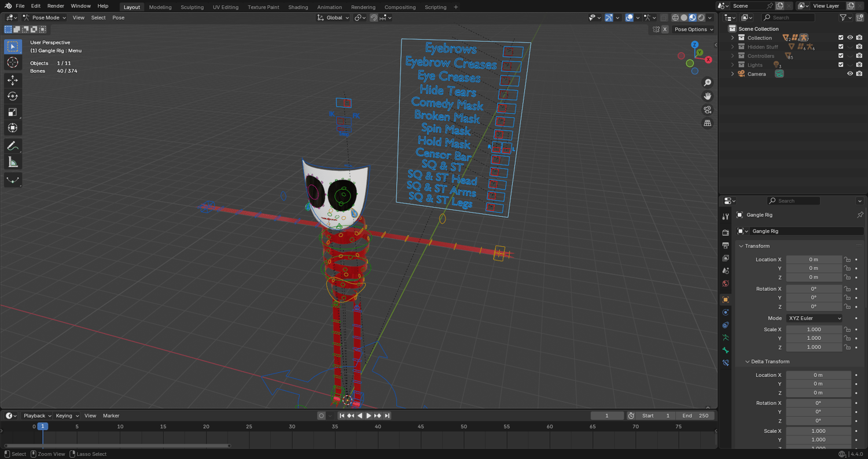Switch to the Sculpting workspace tab
The height and width of the screenshot is (459, 868).
click(192, 7)
